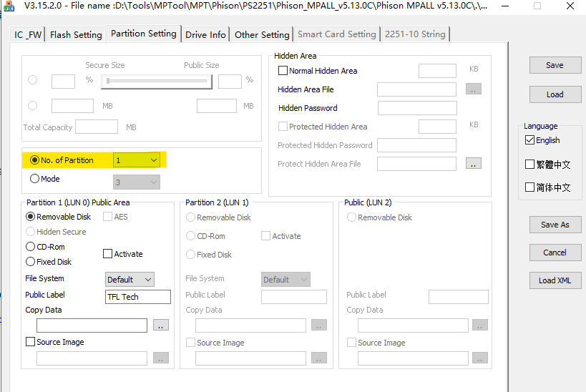Click browse button for Protect Hidden Area File
Viewport: 586px width, 392px height.
pyautogui.click(x=473, y=164)
